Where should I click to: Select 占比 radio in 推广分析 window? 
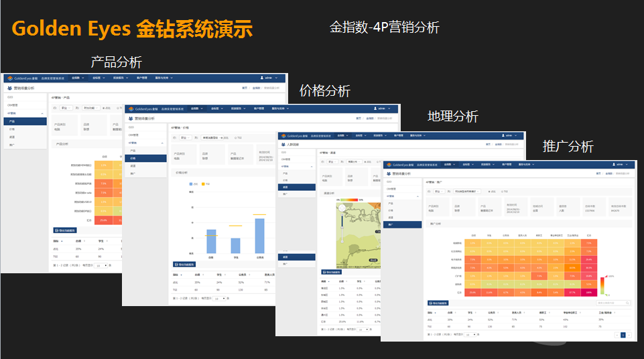pos(489,192)
